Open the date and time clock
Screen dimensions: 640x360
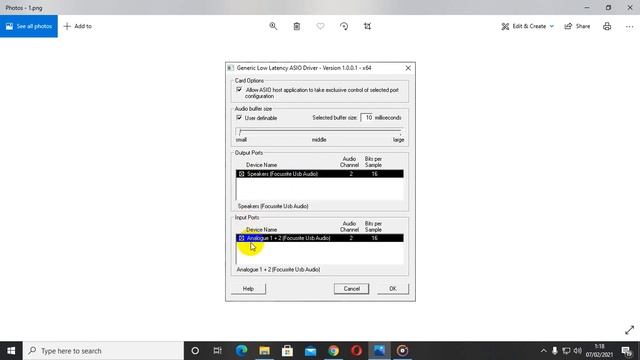pyautogui.click(x=599, y=351)
